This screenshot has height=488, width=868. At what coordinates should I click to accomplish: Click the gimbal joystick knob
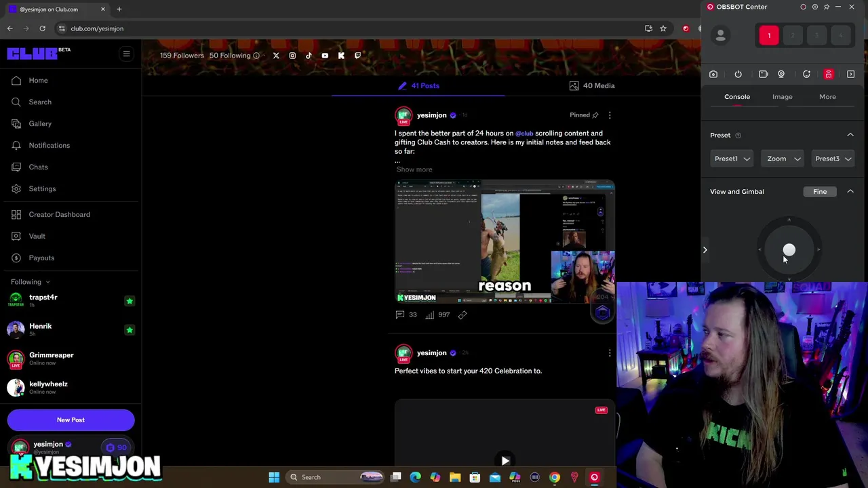point(789,250)
